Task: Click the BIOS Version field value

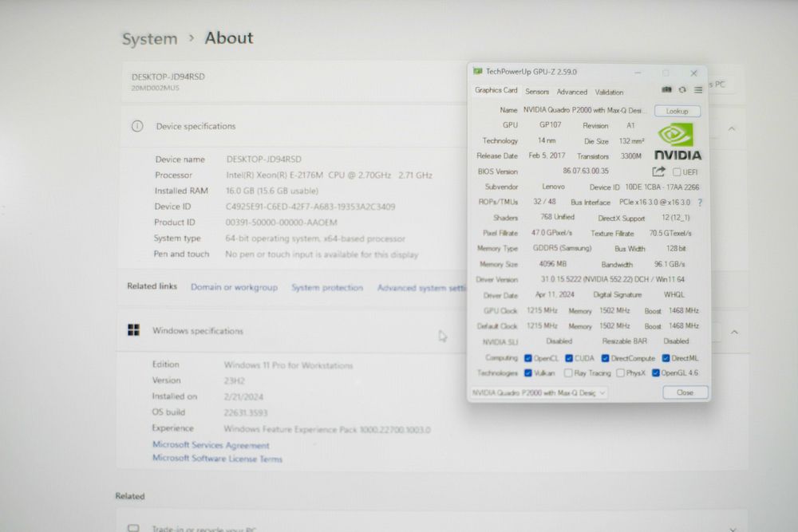Action: (585, 171)
